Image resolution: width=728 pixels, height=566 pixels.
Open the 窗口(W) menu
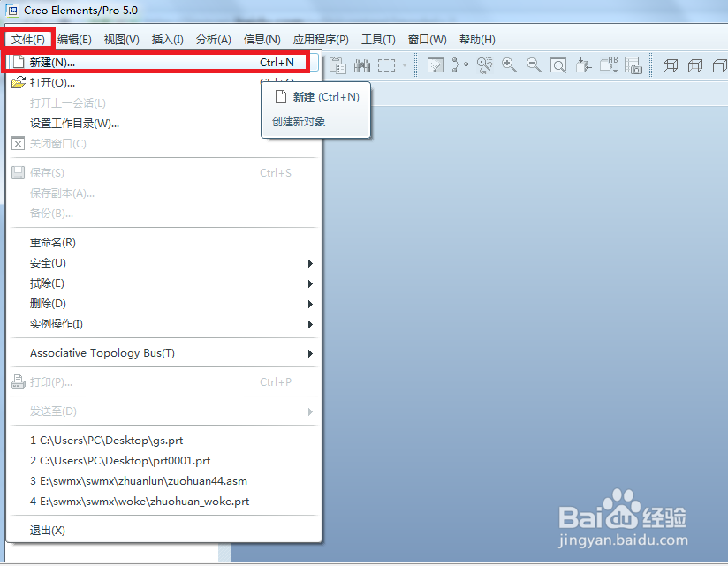427,40
